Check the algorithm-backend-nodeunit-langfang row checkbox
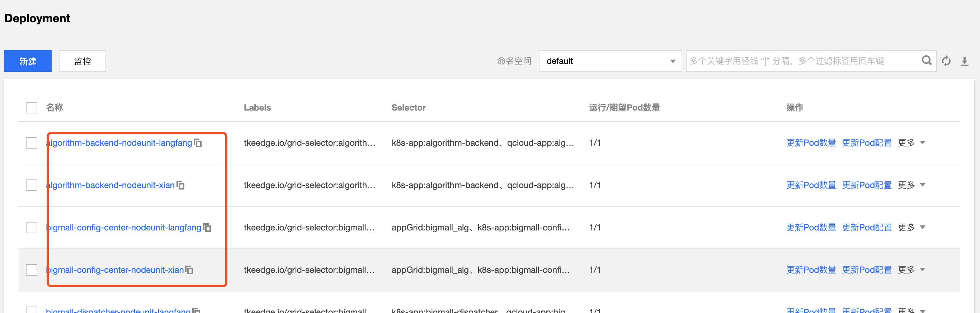 [x=32, y=143]
